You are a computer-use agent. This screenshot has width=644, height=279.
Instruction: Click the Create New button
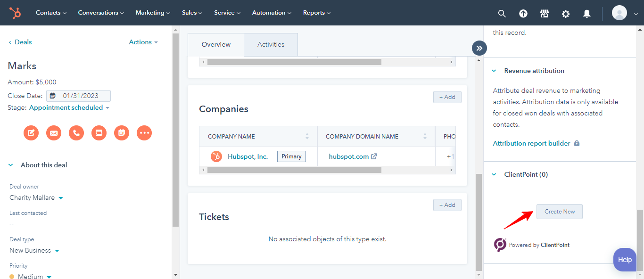tap(560, 212)
